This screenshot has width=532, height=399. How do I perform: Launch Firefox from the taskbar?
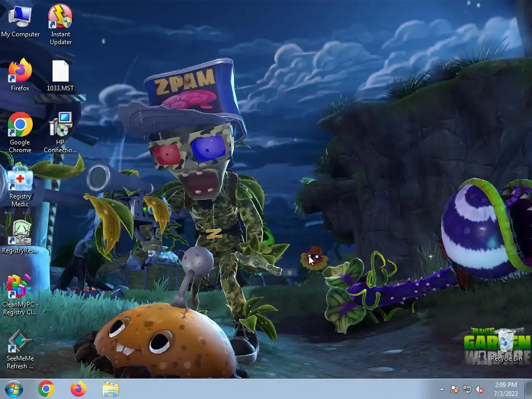(x=78, y=389)
